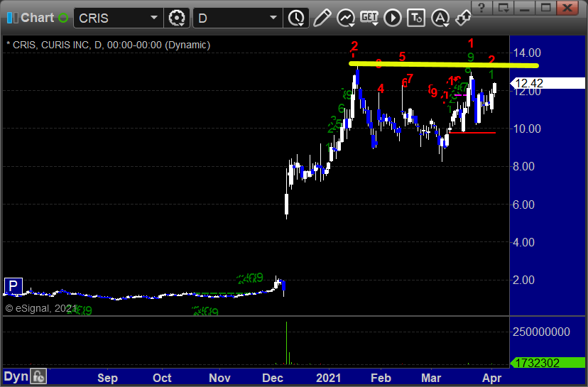Click the Dyn scaling label
The image size is (588, 387).
coord(16,376)
